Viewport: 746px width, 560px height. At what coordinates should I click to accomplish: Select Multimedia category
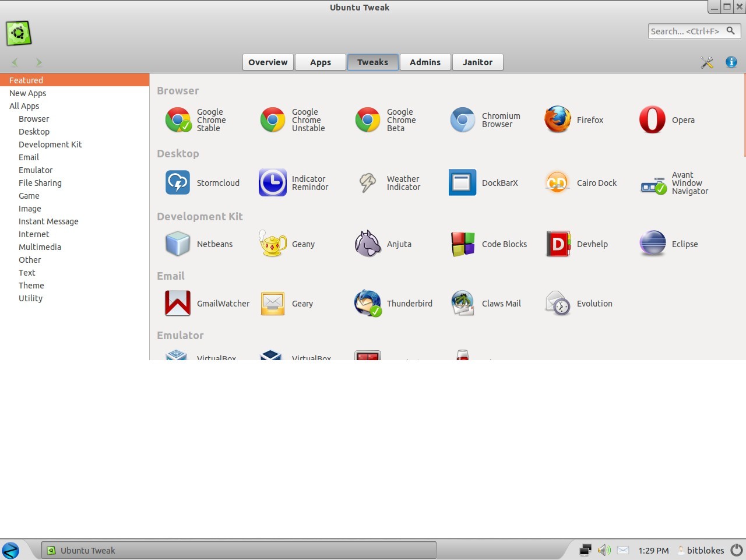point(75,247)
